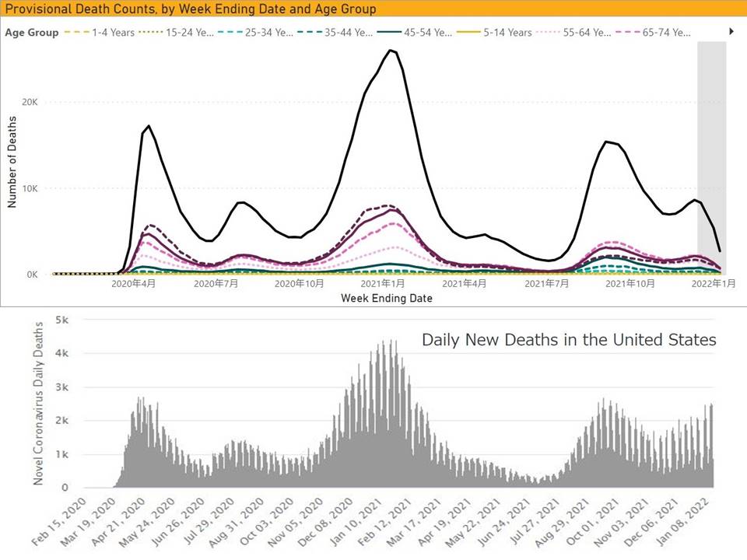This screenshot has width=747, height=560.
Task: Expand the legend with the right arrow
Action: coord(731,32)
